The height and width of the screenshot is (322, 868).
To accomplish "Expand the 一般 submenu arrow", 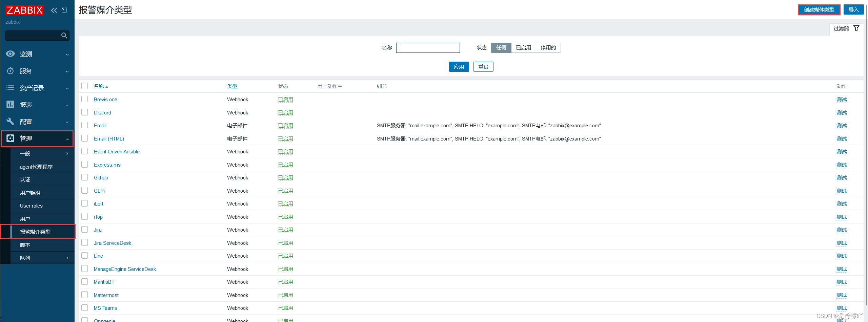I will pos(67,154).
